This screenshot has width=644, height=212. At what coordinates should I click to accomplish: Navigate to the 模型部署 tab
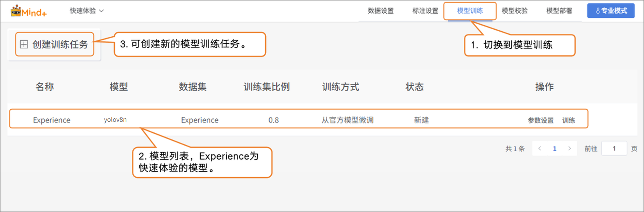559,11
